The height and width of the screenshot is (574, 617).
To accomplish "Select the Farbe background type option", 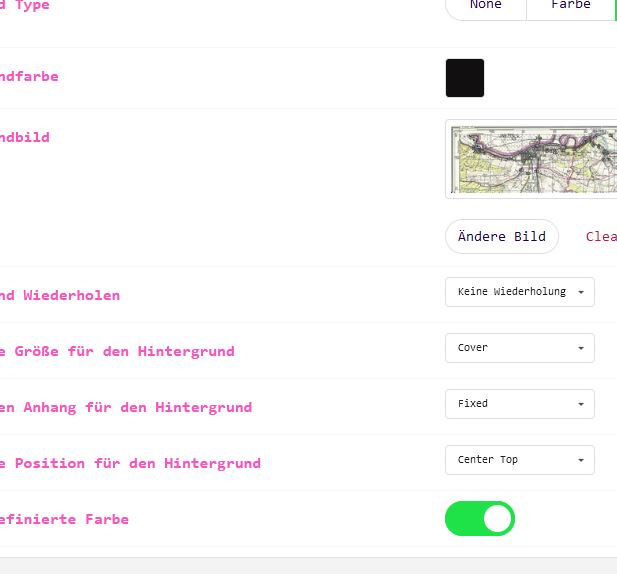I will [x=571, y=8].
